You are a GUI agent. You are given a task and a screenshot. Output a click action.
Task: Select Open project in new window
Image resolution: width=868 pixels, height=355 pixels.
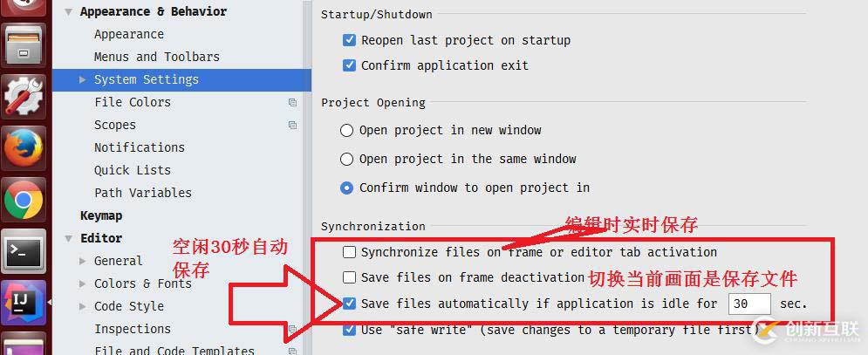click(x=347, y=131)
